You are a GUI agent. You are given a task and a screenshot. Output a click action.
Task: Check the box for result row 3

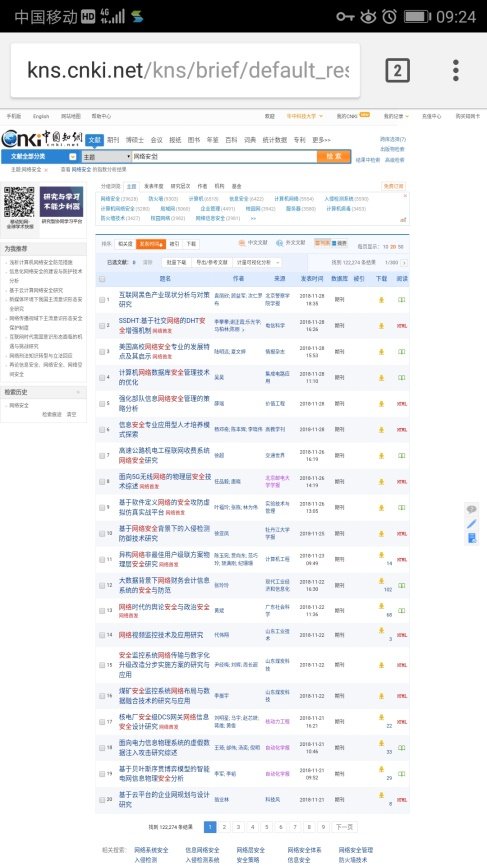tap(102, 352)
